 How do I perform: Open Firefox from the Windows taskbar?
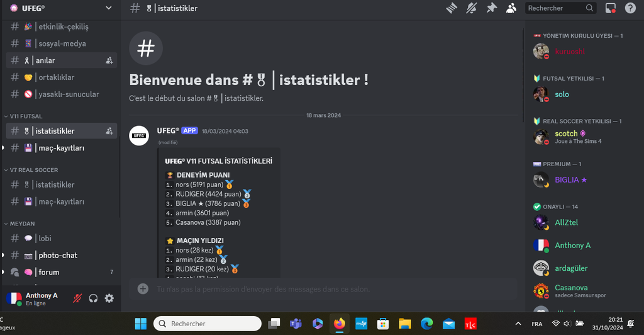340,324
